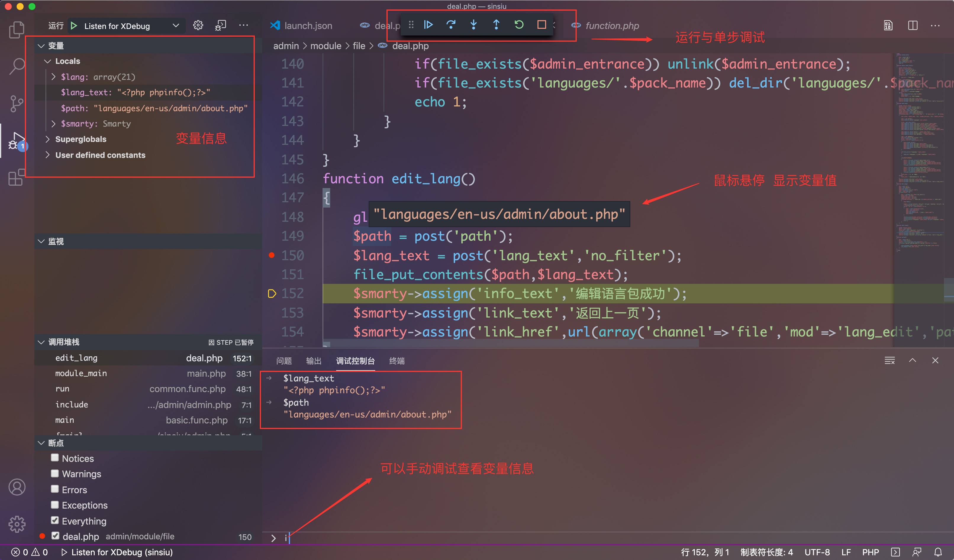Toggle the Exceptions breakpoint checkbox

coord(55,505)
